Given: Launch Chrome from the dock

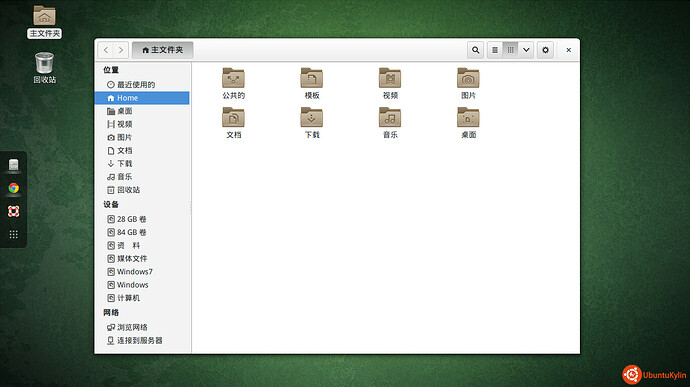Looking at the screenshot, I should pyautogui.click(x=14, y=188).
